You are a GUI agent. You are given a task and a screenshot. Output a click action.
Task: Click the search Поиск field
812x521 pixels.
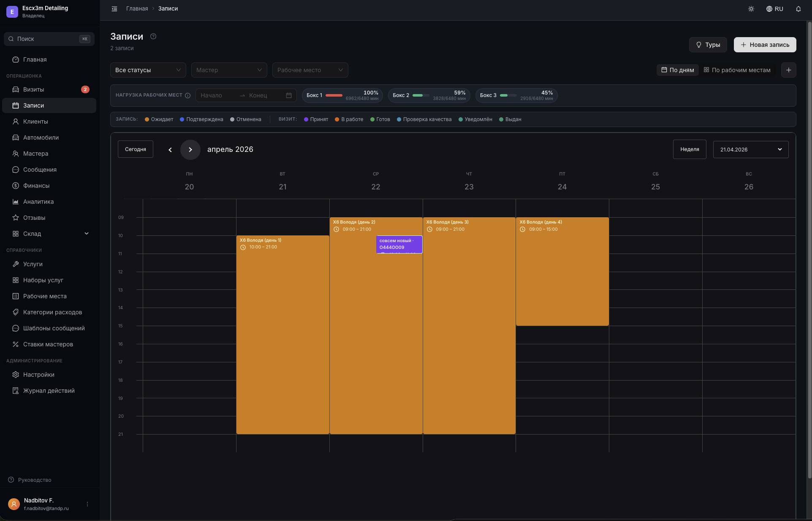coord(49,39)
